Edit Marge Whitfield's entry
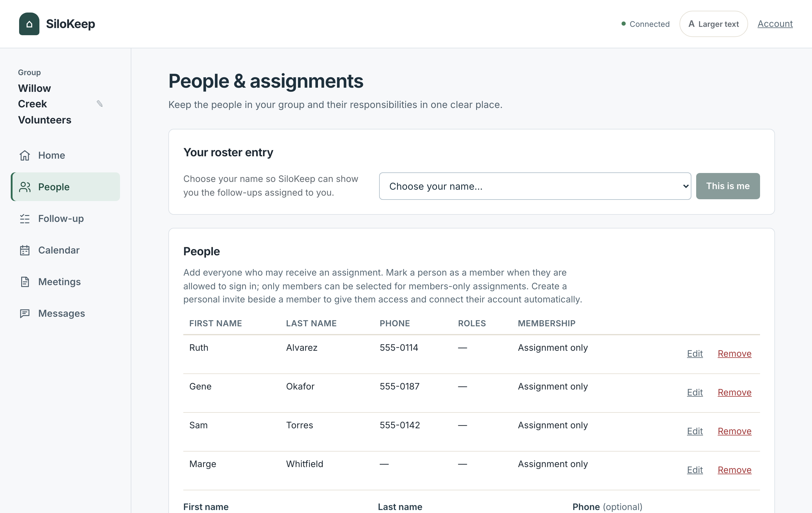This screenshot has width=812, height=513. 695,470
